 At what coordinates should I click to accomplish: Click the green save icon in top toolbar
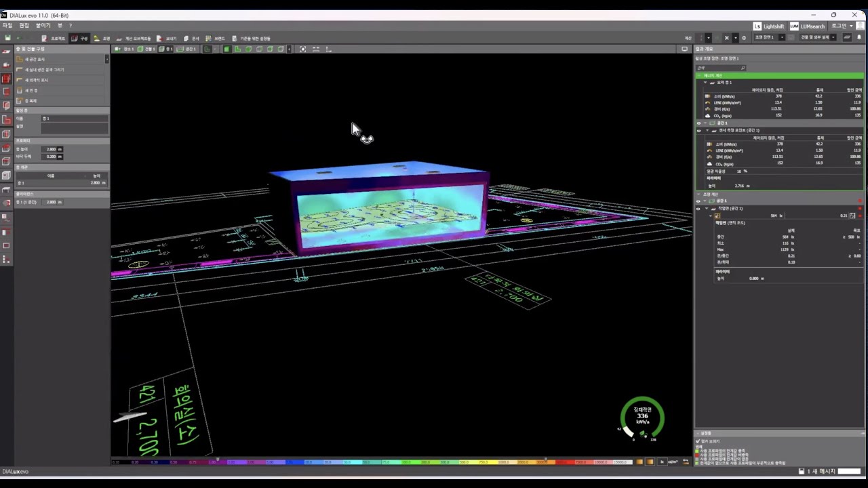[7, 38]
